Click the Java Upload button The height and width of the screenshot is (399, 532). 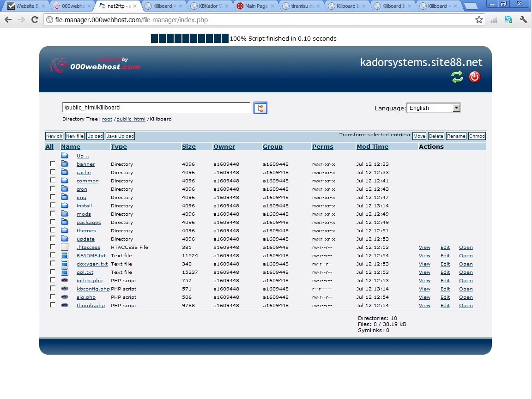120,136
